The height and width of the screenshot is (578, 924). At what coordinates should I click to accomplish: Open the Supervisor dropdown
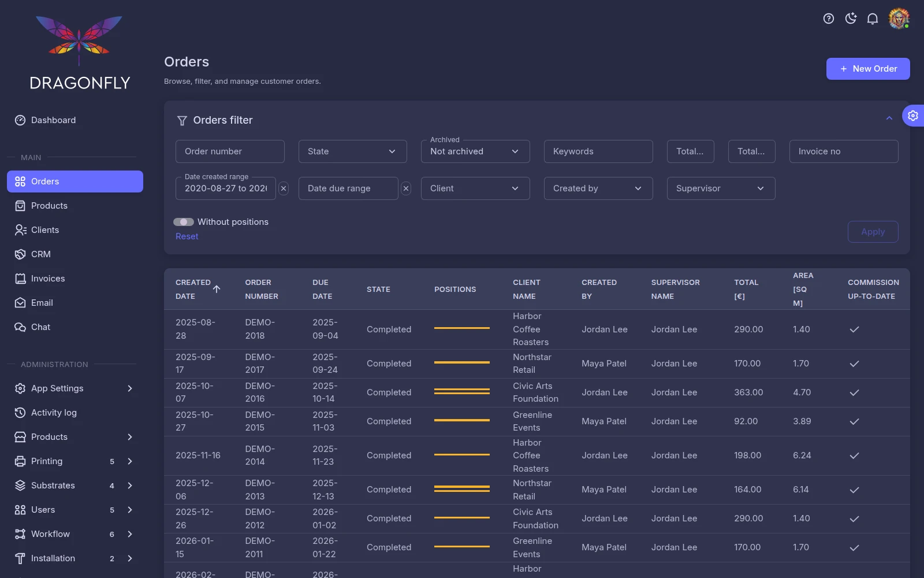[721, 188]
